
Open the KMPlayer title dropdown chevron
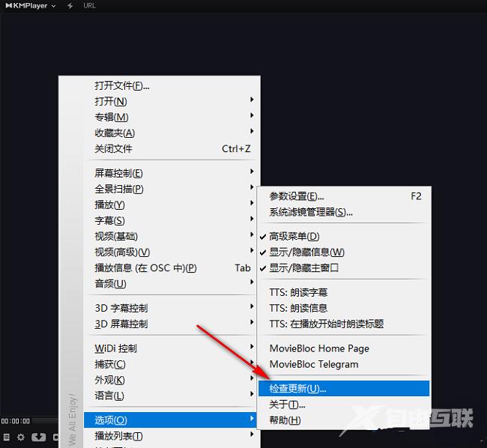coord(53,6)
